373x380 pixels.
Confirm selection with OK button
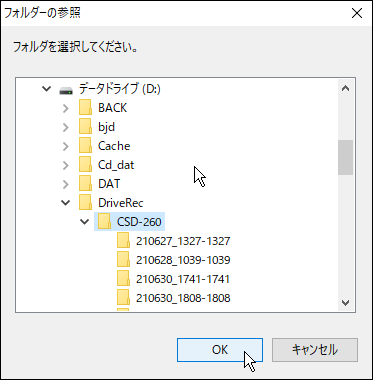click(x=220, y=350)
